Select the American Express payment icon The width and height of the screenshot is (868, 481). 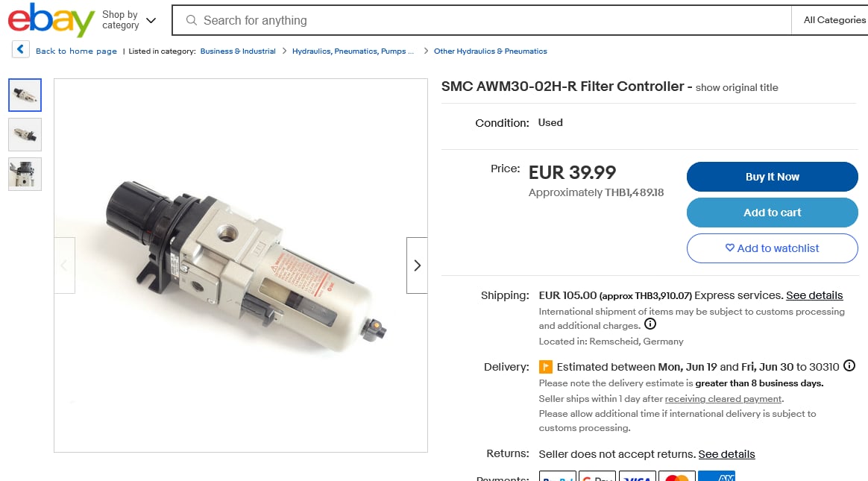[x=717, y=477]
